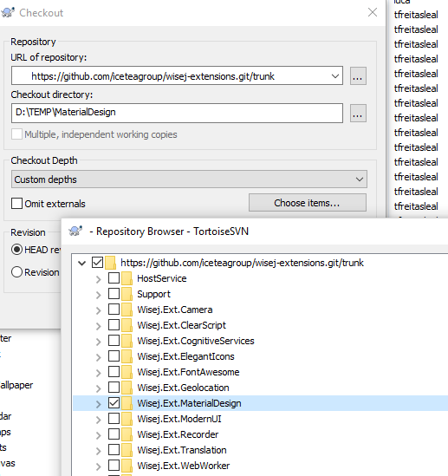Click browse button next to repository URL
This screenshot has width=448, height=476.
tap(358, 76)
